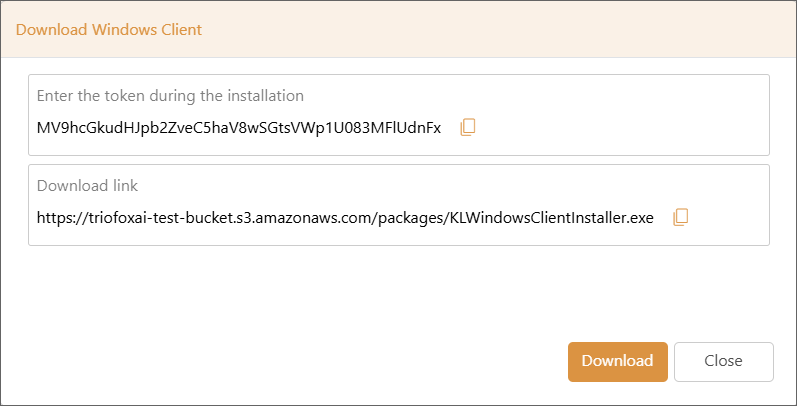Click the 'packages' segment of the URL
The height and width of the screenshot is (406, 797).
point(408,218)
